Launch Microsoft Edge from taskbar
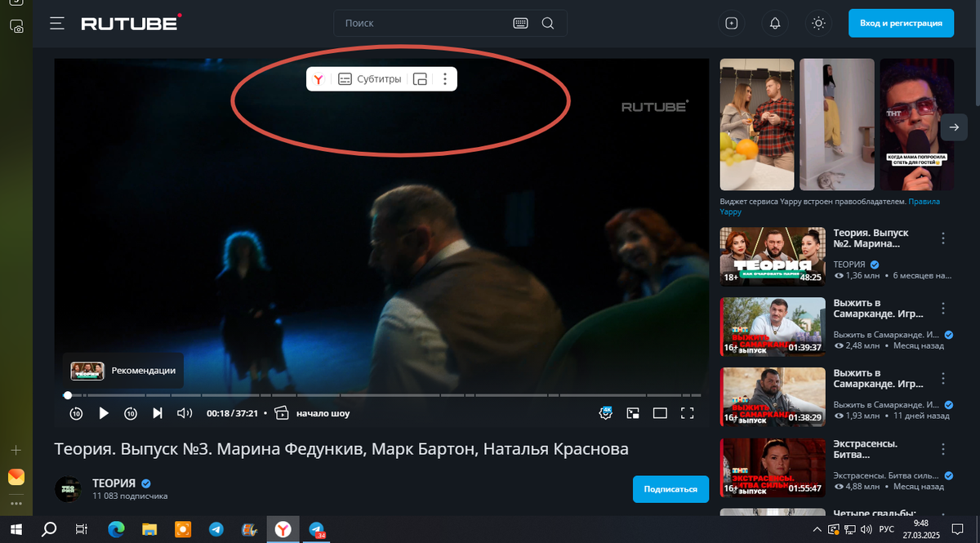Screen dimensions: 980x543 116,529
